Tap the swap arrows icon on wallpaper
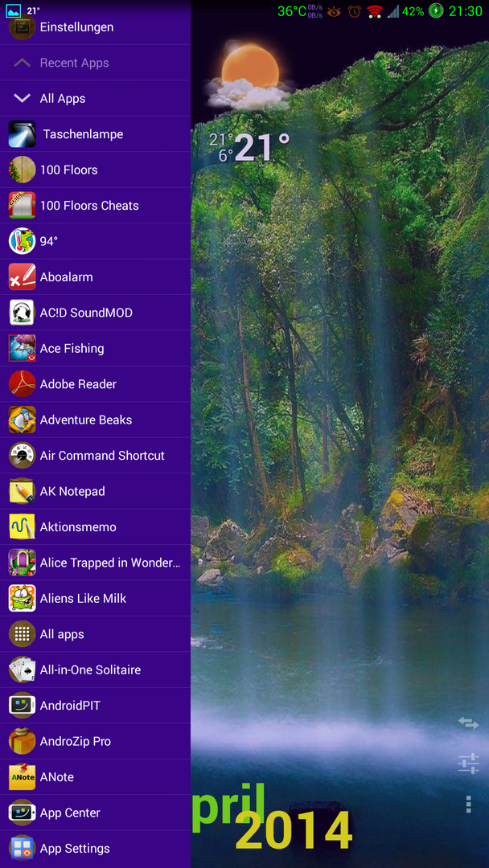This screenshot has width=489, height=868. point(468,723)
